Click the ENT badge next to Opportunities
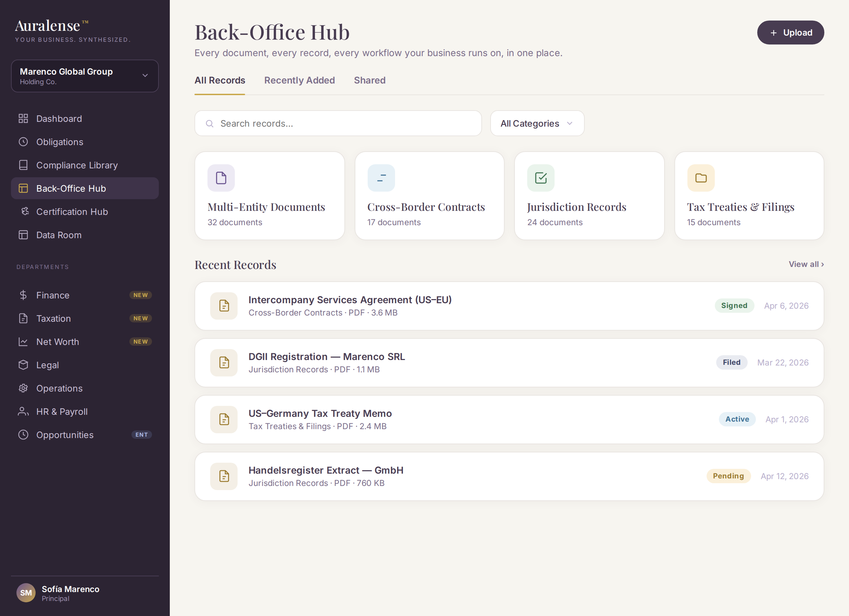This screenshot has height=616, width=849. coord(141,435)
